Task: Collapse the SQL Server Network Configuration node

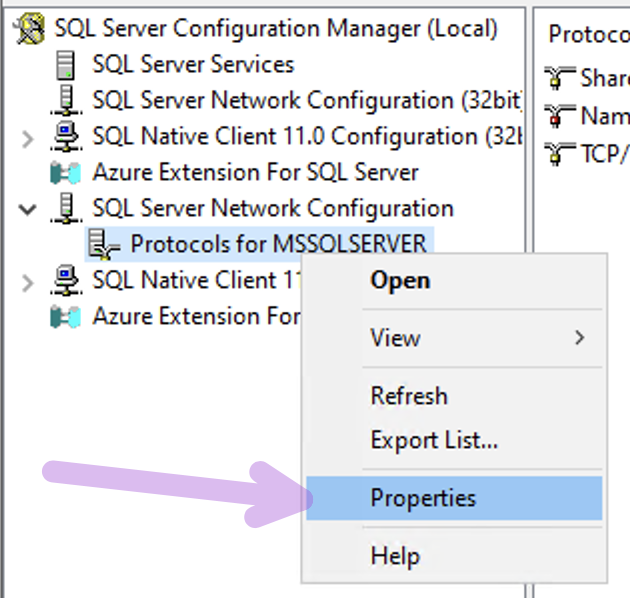Action: coord(27,209)
